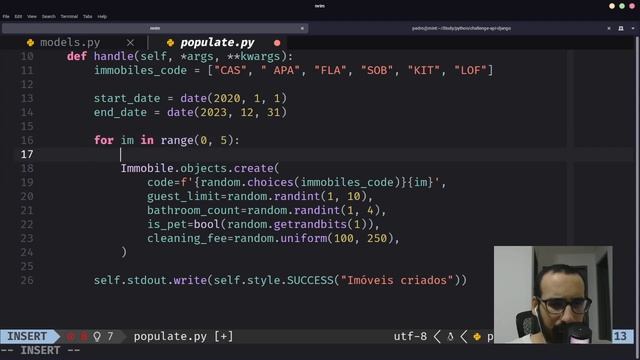This screenshot has width=640, height=360.
Task: Open the terminal tab list dropdown arrow
Action: pyautogui.click(x=633, y=28)
